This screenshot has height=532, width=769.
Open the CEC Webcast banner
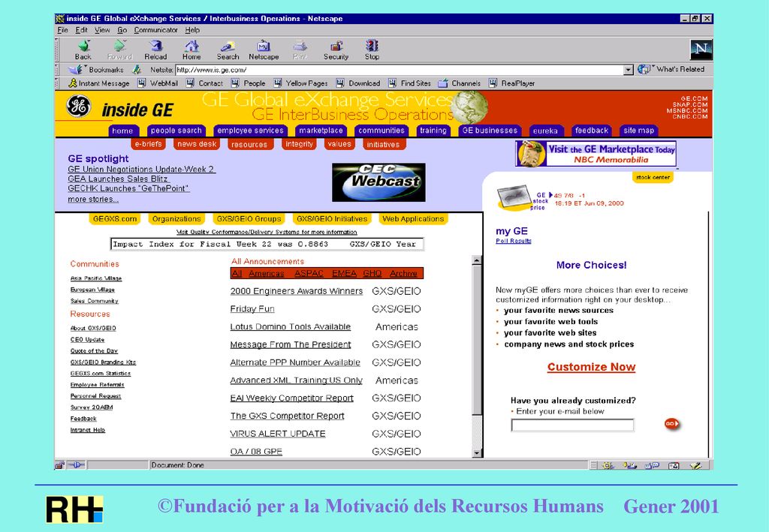click(378, 182)
